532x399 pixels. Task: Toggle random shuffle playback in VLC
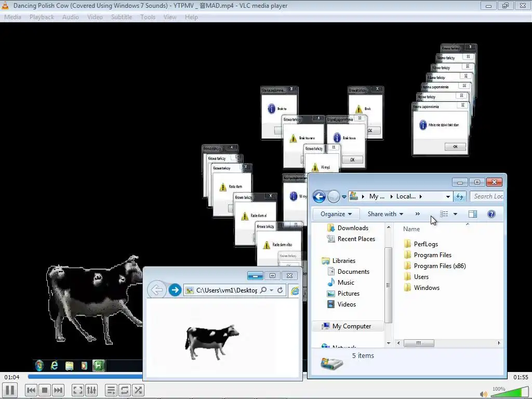click(138, 390)
